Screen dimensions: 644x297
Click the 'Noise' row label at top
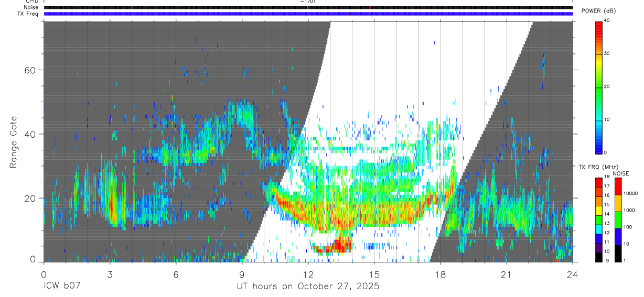[31, 7]
